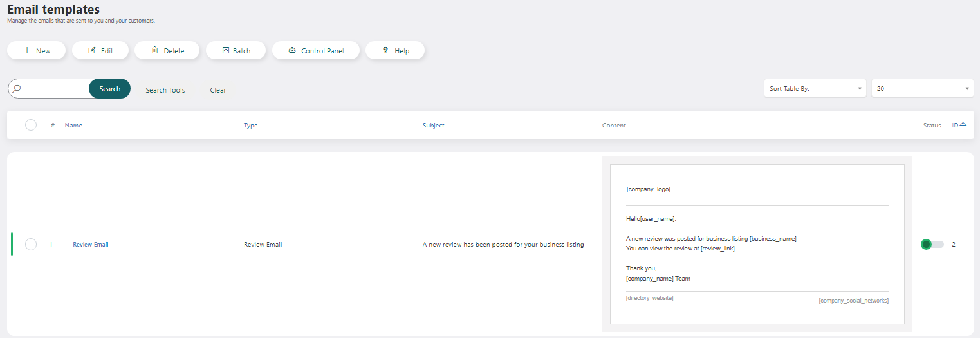Image resolution: width=980 pixels, height=338 pixels.
Task: Click the Control Panel gauge icon
Action: (292, 50)
